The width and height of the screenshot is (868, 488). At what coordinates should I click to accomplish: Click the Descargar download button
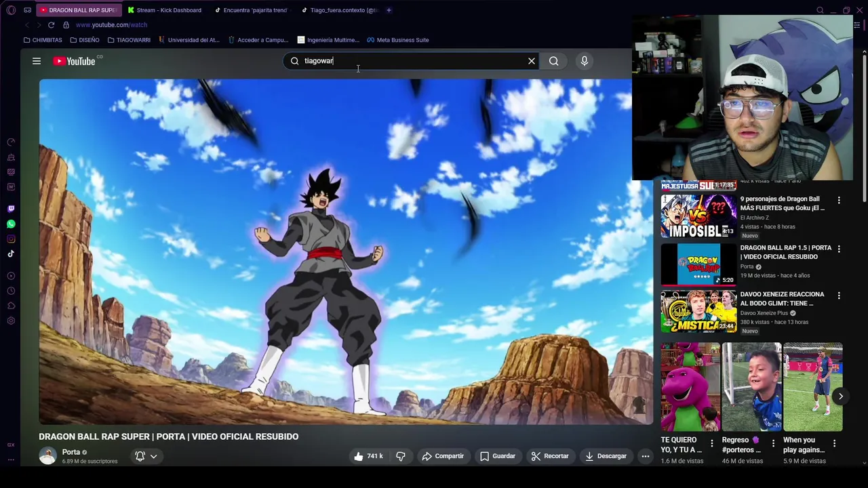click(606, 456)
